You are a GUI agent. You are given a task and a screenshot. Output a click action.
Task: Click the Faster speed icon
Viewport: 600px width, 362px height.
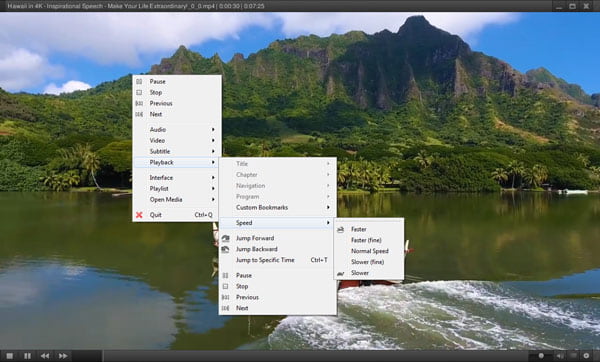(x=341, y=229)
